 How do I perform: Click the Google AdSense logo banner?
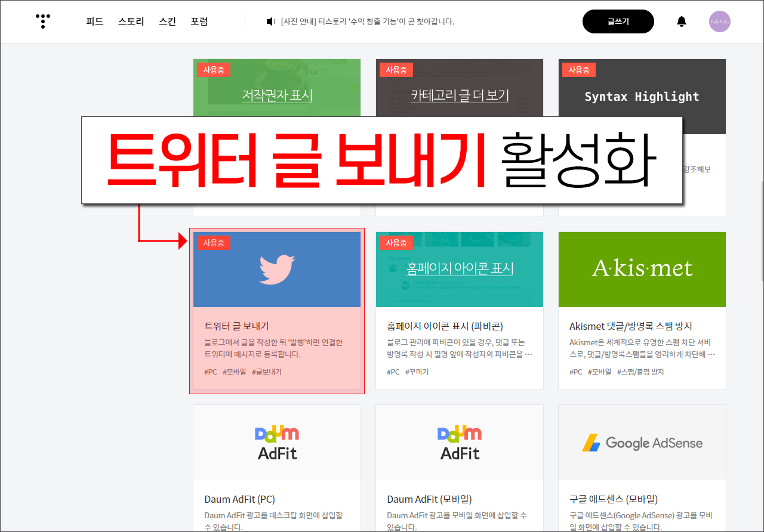pyautogui.click(x=642, y=443)
